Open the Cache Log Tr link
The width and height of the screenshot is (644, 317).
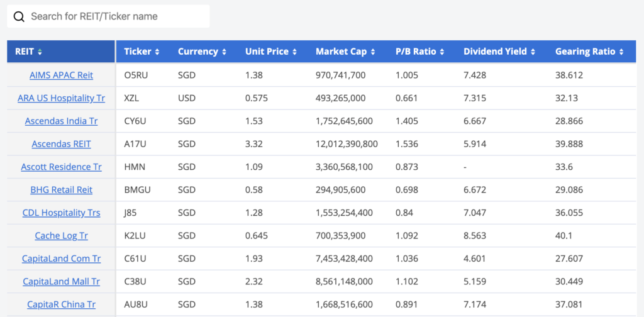pos(61,236)
